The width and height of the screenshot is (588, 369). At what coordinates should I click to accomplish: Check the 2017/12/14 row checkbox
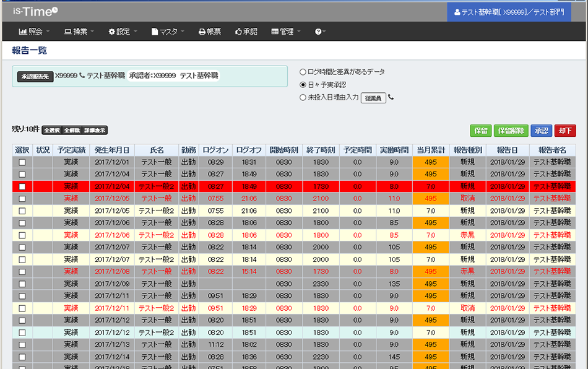click(x=22, y=357)
